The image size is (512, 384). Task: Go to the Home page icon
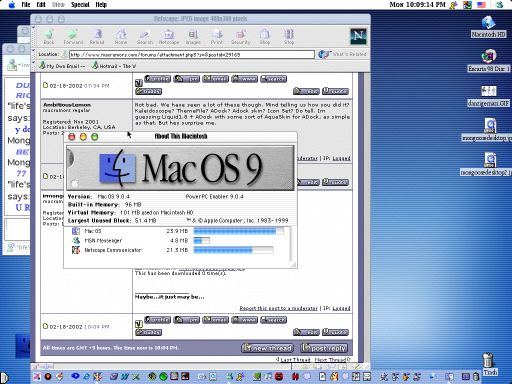pos(121,36)
